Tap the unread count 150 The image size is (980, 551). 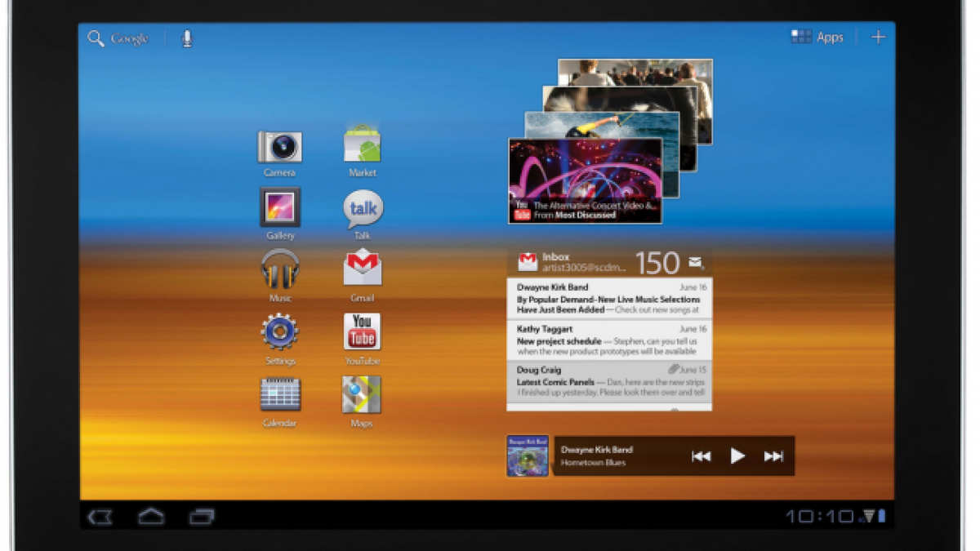pyautogui.click(x=658, y=263)
